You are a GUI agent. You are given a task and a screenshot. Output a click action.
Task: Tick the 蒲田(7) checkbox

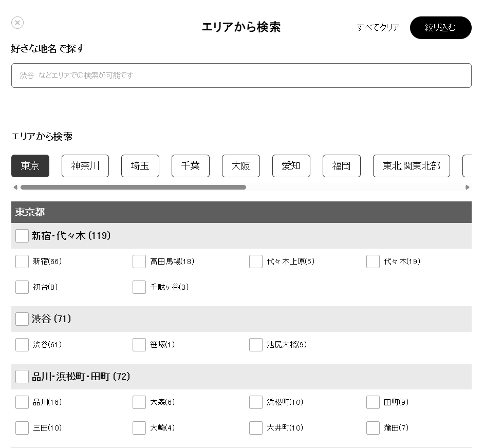[x=373, y=427]
